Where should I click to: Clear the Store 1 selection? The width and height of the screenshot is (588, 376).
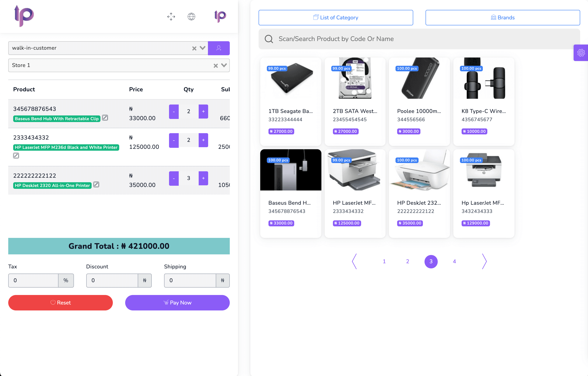[x=215, y=66]
